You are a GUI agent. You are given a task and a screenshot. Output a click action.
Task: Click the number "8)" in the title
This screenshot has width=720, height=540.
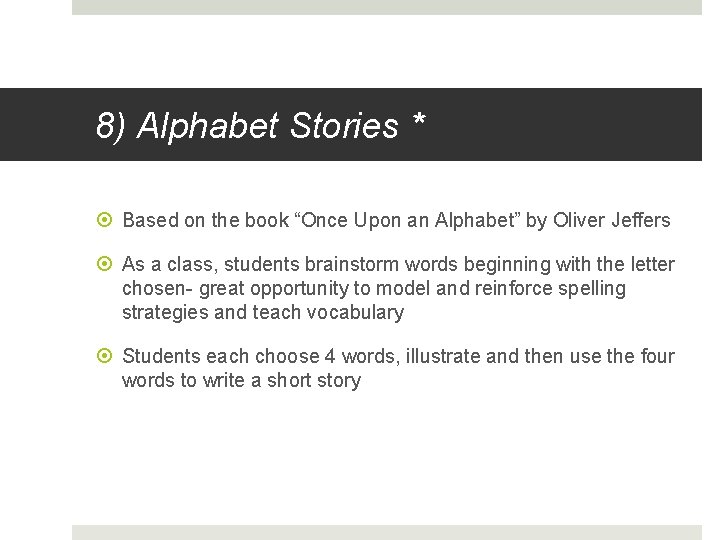(x=112, y=126)
